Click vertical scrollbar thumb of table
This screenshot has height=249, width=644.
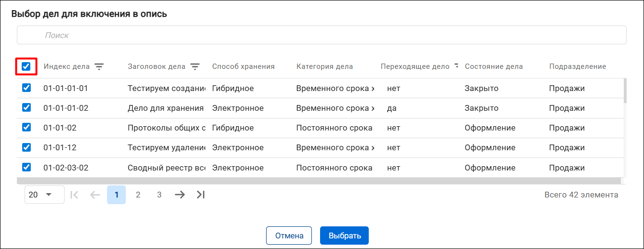point(625,91)
